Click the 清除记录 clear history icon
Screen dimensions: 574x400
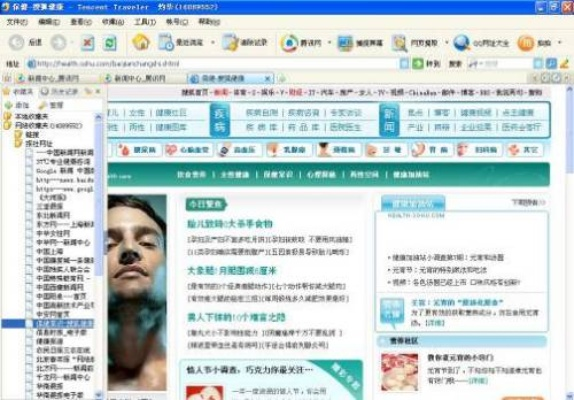point(231,42)
